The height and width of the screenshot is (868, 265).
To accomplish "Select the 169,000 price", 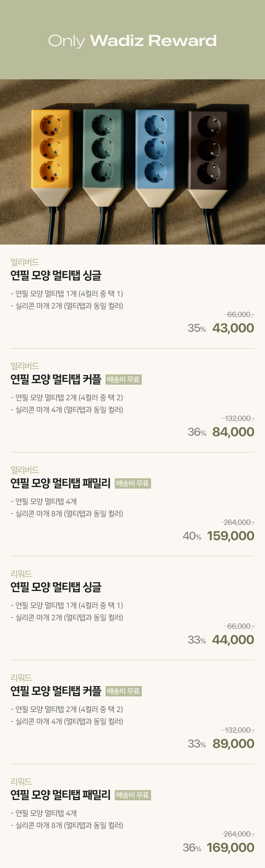I will tap(230, 847).
